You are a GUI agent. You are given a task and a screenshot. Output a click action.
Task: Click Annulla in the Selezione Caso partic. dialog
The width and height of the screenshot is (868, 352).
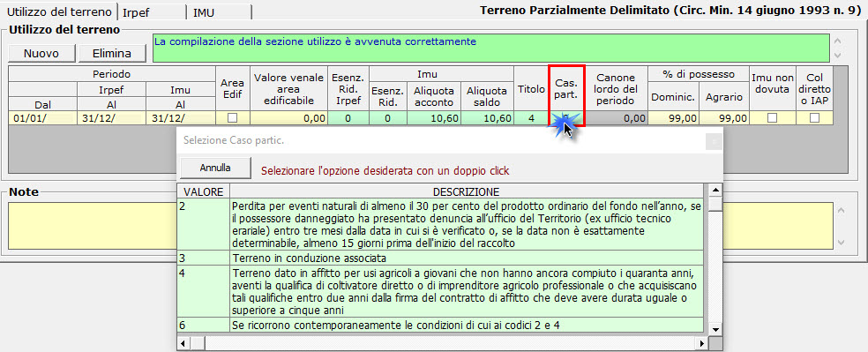click(215, 167)
